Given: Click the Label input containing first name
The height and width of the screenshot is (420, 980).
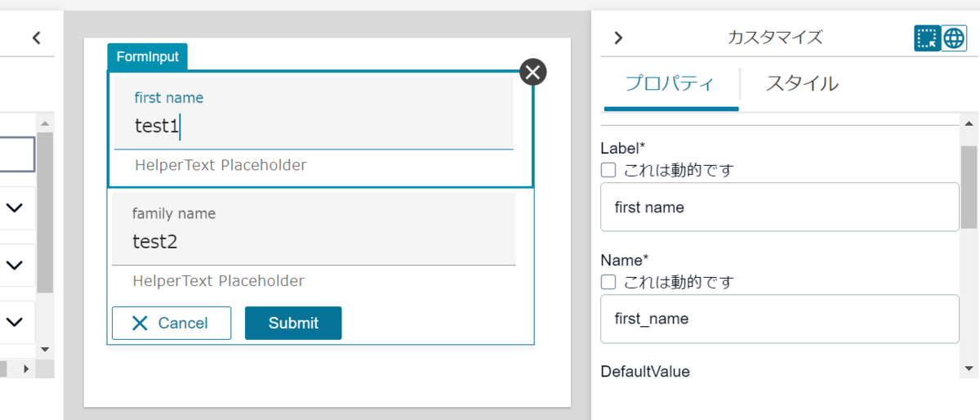Looking at the screenshot, I should pyautogui.click(x=779, y=208).
